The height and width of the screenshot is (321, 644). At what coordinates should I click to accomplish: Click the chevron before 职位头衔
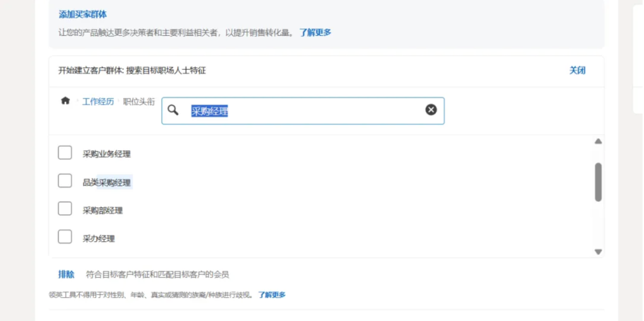118,101
